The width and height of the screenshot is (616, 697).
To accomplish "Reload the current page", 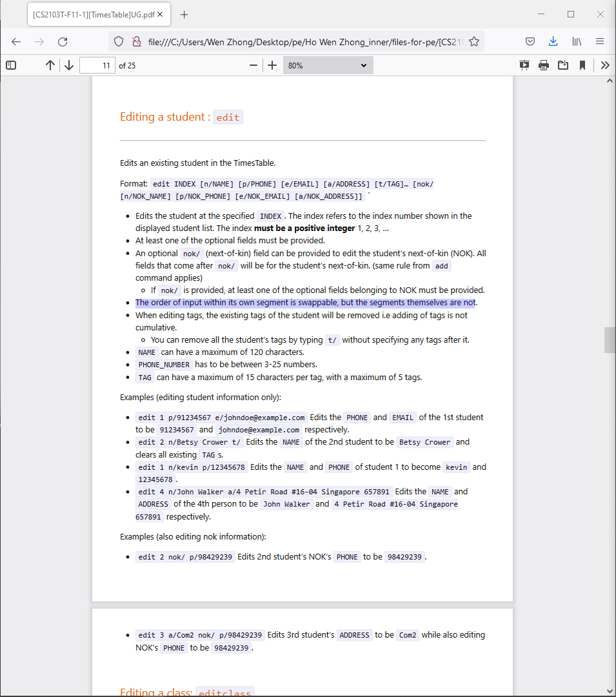I will point(63,42).
